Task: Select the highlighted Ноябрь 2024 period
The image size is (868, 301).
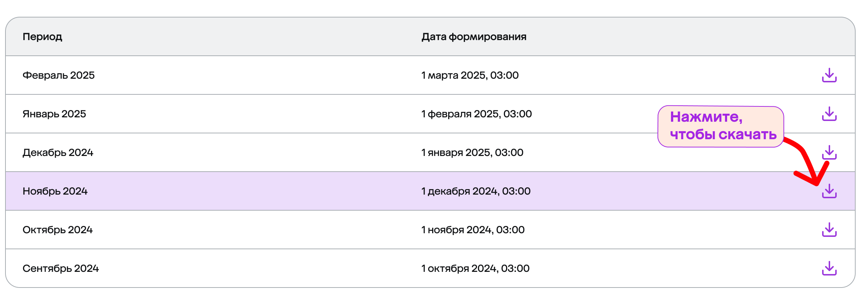Action: [x=55, y=191]
